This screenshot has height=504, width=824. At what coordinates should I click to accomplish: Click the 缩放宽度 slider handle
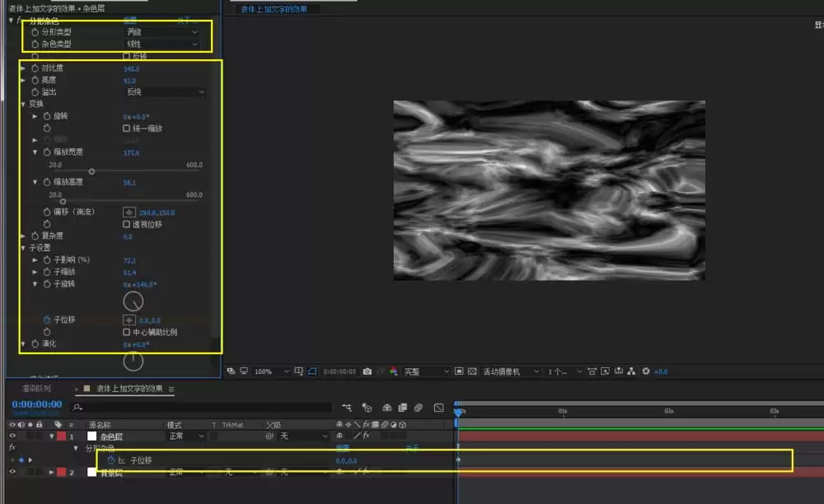pyautogui.click(x=91, y=171)
